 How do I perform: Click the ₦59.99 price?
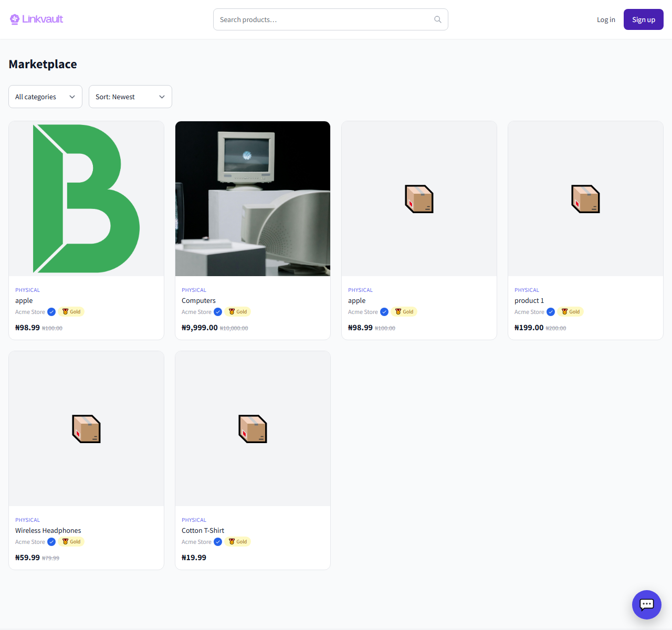click(27, 558)
